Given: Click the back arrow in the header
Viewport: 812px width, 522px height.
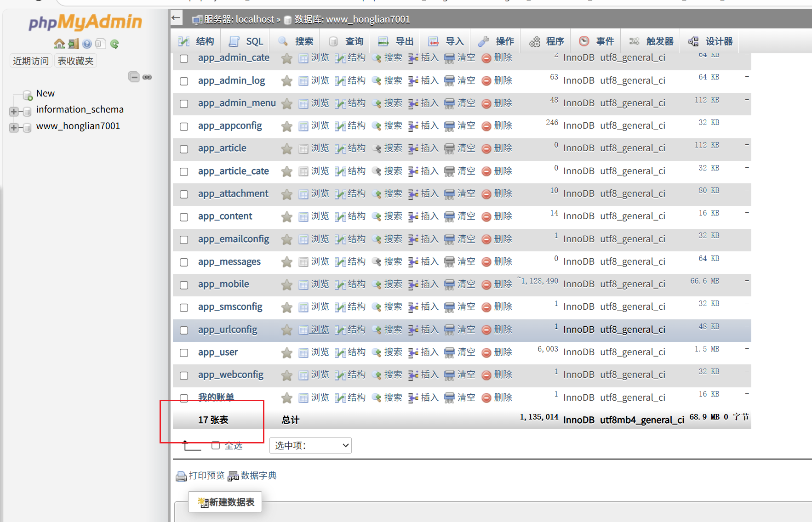Looking at the screenshot, I should [176, 18].
